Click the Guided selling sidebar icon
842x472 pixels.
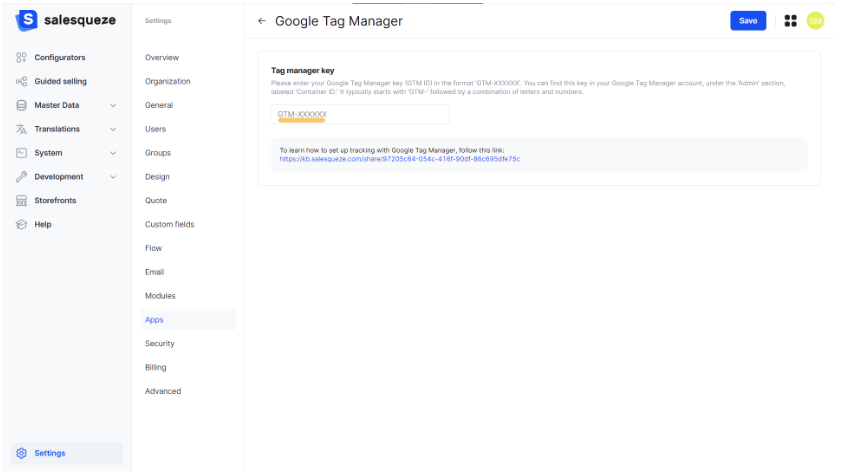(21, 81)
